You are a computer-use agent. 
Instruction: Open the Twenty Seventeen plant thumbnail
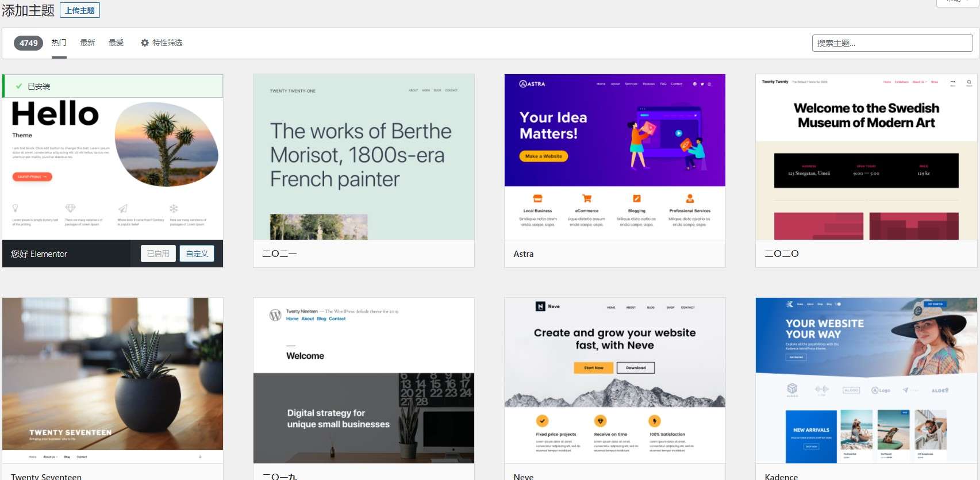click(x=113, y=381)
